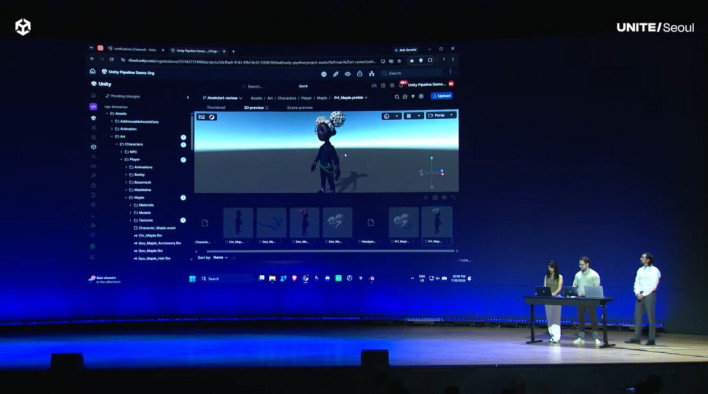Open the grid display dropdown in viewport

414,116
